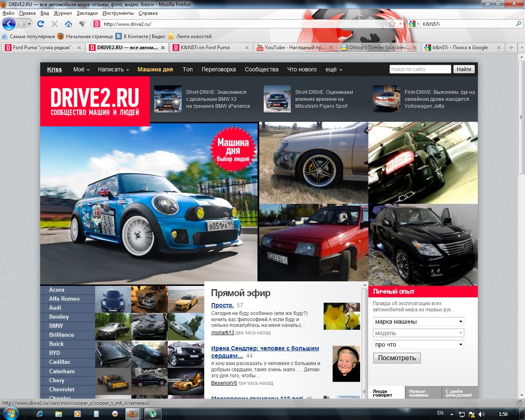The image size is (525, 420).
Task: Open Windows Explorer folder icon on taskbar
Action: [59, 414]
